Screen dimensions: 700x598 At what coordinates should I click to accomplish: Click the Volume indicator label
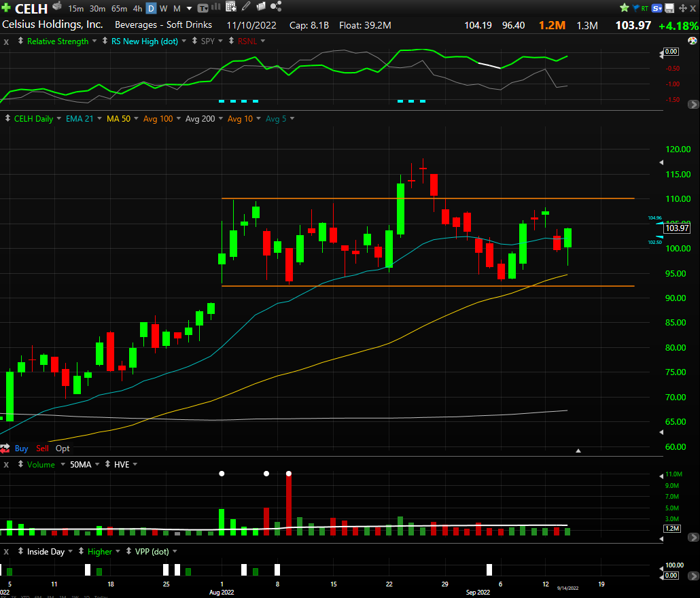coord(41,465)
